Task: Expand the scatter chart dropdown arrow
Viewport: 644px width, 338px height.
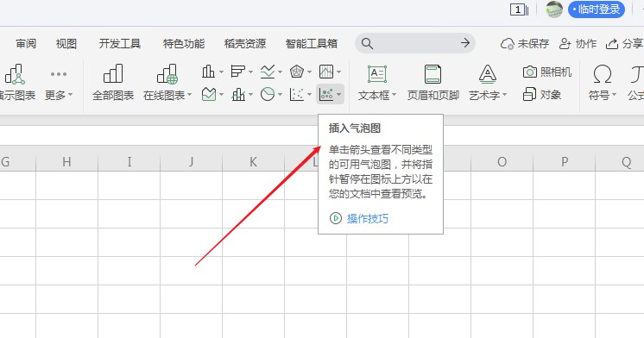Action: pos(309,95)
